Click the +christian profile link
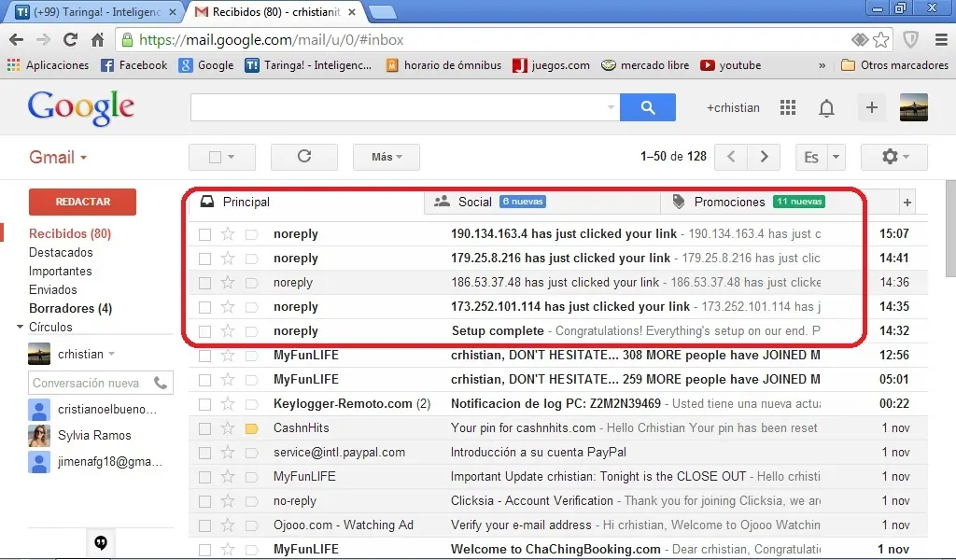The image size is (956, 560). (x=733, y=108)
